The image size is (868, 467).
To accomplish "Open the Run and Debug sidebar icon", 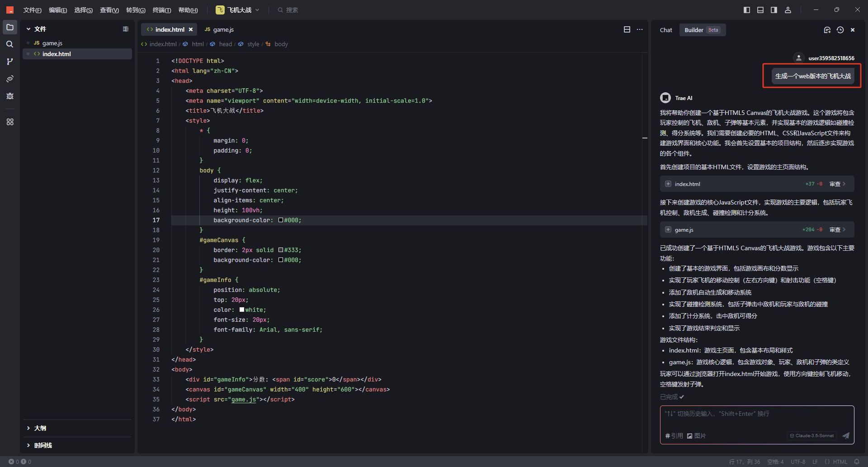I will pos(10,96).
